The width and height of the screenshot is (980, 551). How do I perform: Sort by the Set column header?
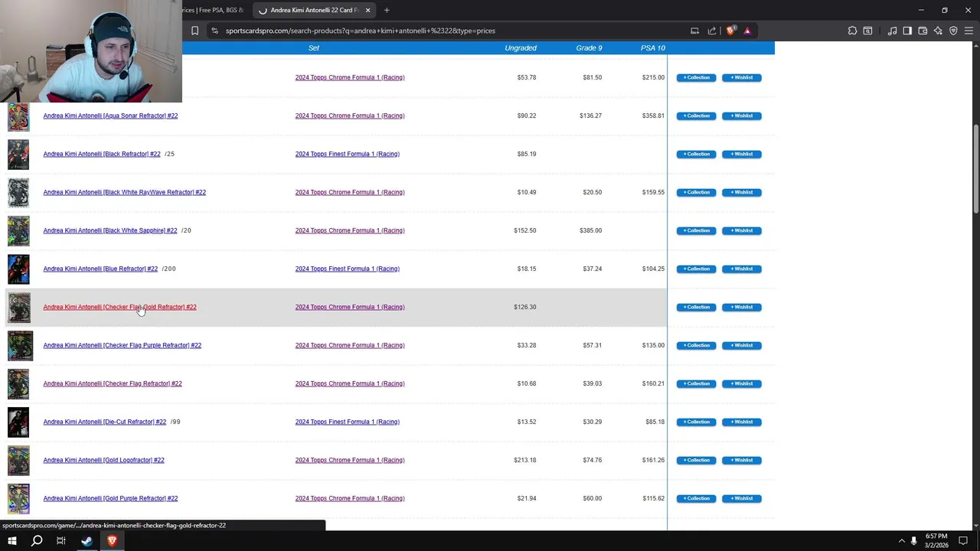click(314, 47)
